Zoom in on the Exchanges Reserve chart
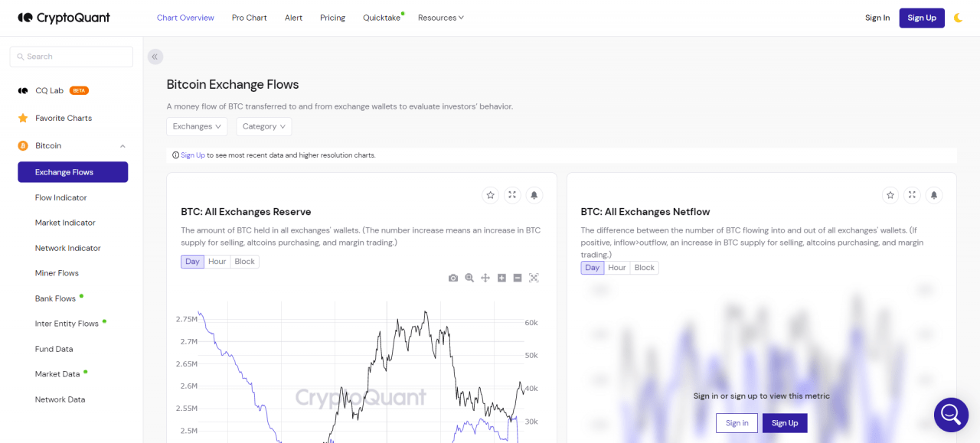 coord(501,278)
